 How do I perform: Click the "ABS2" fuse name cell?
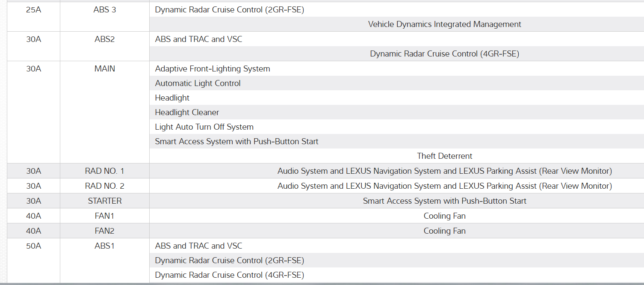105,39
